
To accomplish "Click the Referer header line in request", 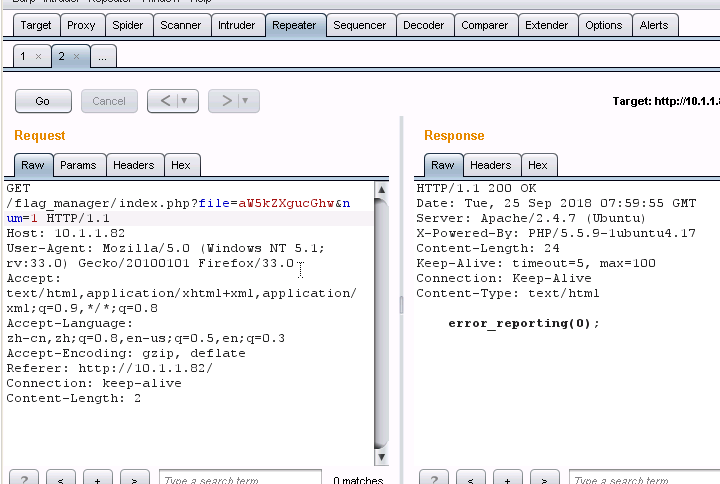I will 110,368.
